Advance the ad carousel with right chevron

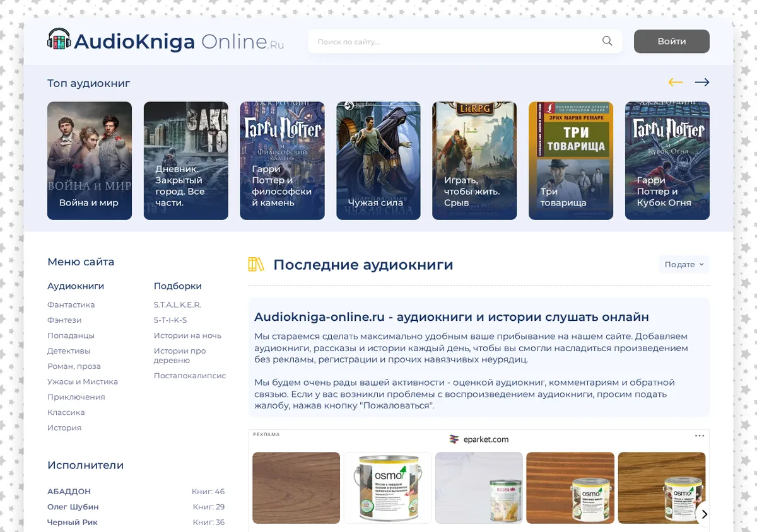coord(705,514)
